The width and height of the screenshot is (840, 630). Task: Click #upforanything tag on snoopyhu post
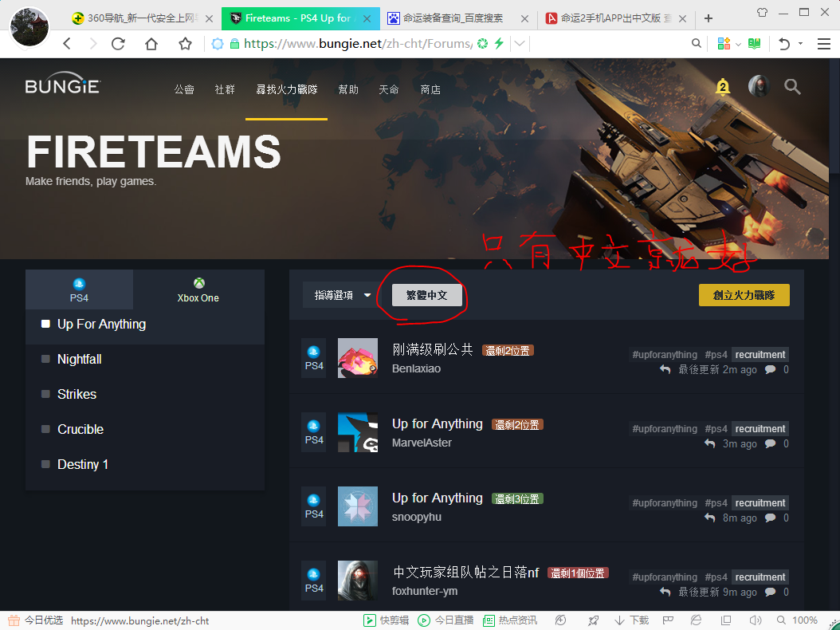pyautogui.click(x=665, y=503)
